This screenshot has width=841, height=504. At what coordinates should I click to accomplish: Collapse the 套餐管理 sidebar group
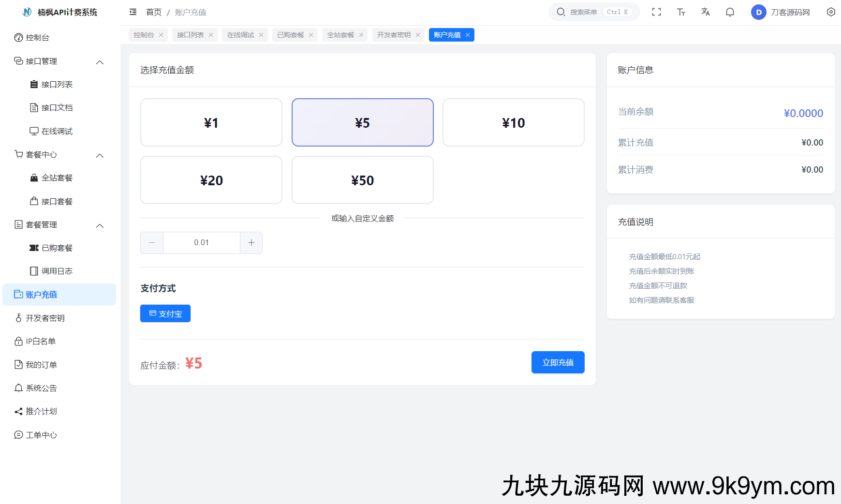pos(100,225)
